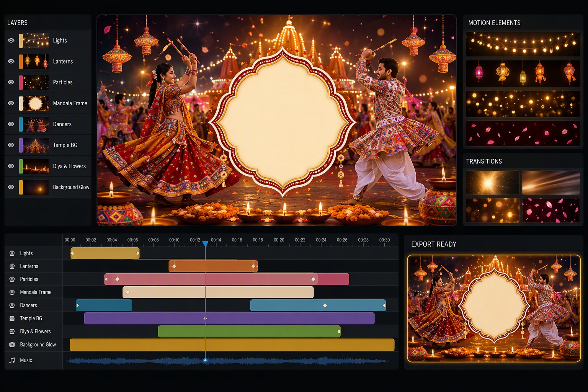Select the purple Temple BG clip
This screenshot has width=588, height=392.
pyautogui.click(x=229, y=318)
